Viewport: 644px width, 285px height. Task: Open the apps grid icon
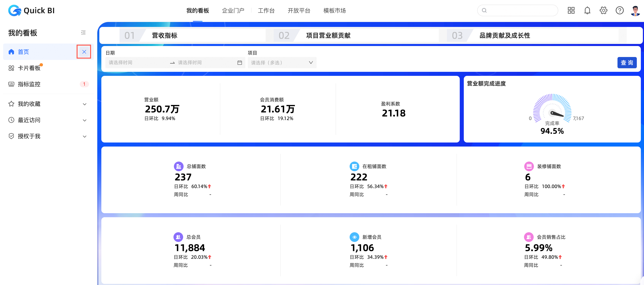tap(571, 11)
